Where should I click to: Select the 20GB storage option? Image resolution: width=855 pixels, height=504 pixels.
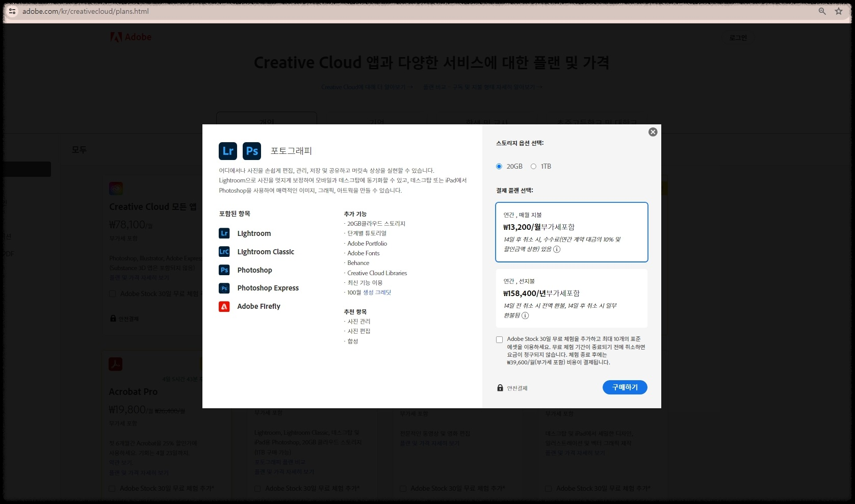click(499, 167)
